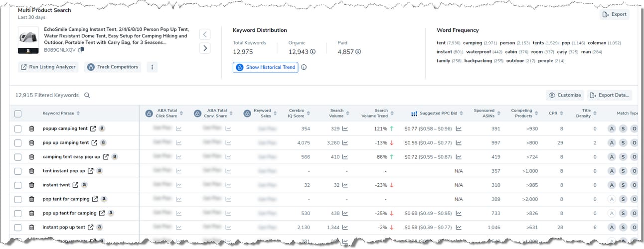Click 'coleman' in the Word Frequency list
This screenshot has width=644, height=249.
coord(597,43)
